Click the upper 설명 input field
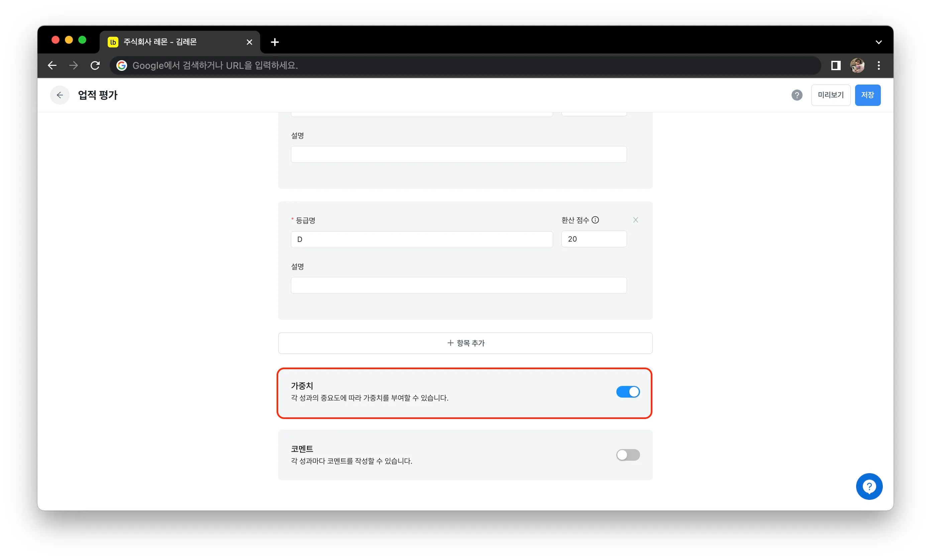Screen dimensions: 931x560 click(458, 154)
